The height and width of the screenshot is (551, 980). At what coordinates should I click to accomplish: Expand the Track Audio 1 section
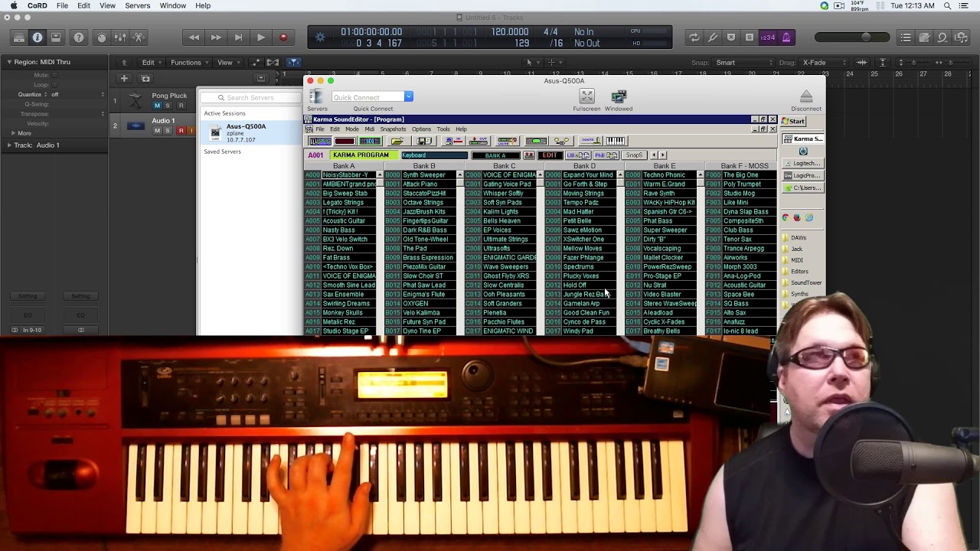pos(9,145)
